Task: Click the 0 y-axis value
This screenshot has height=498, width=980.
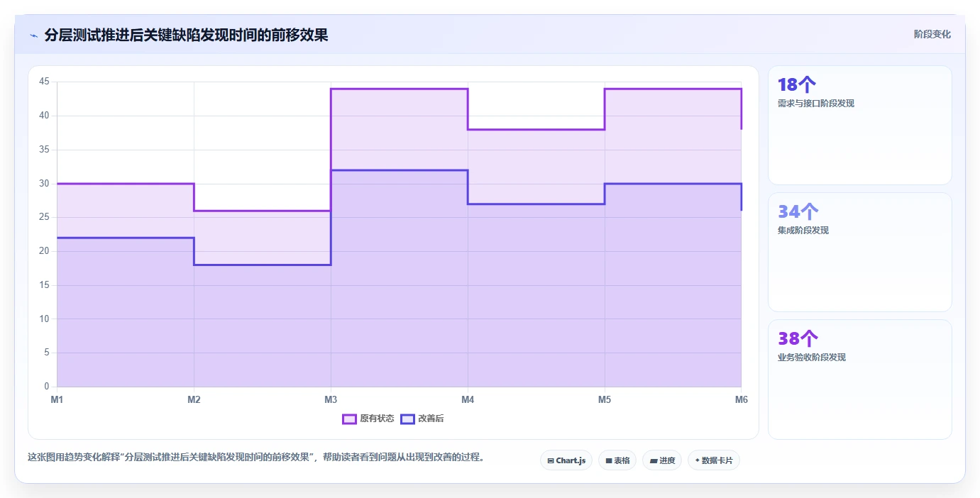Action: click(47, 387)
